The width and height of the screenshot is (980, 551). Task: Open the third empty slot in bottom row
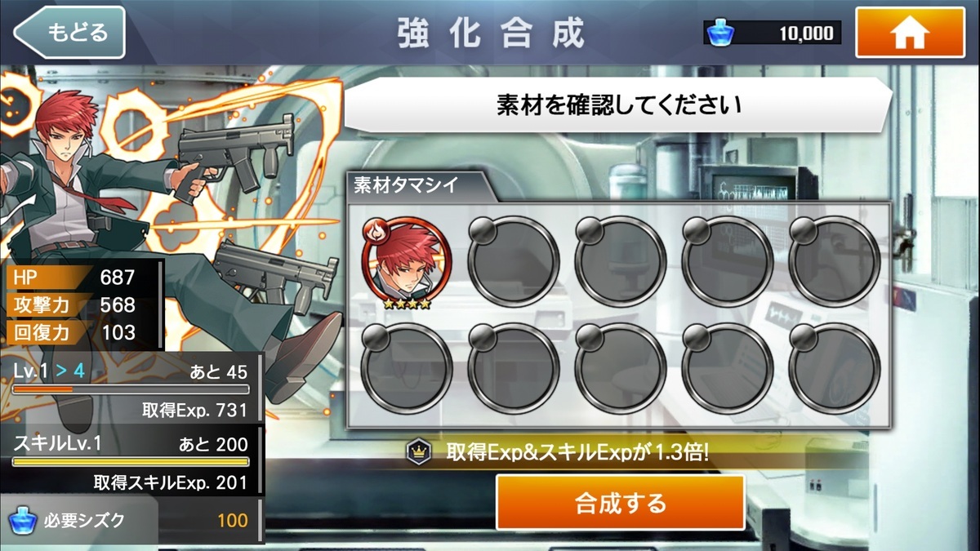coord(621,369)
